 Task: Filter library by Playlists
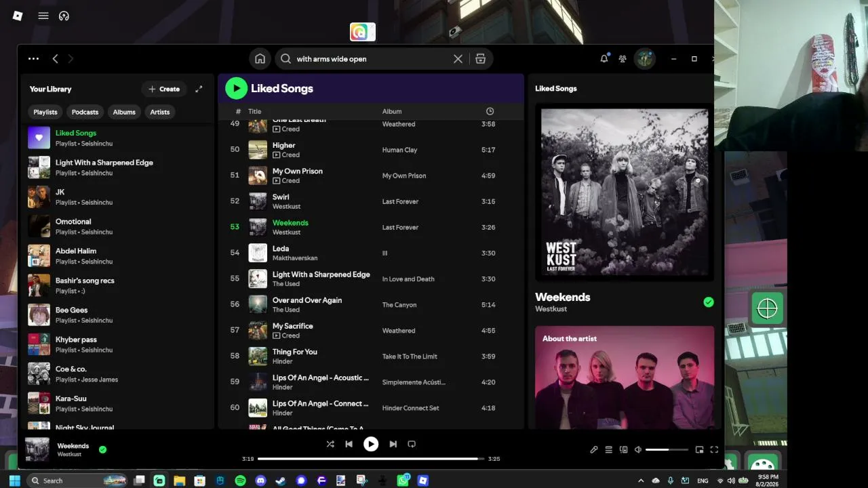coord(45,112)
